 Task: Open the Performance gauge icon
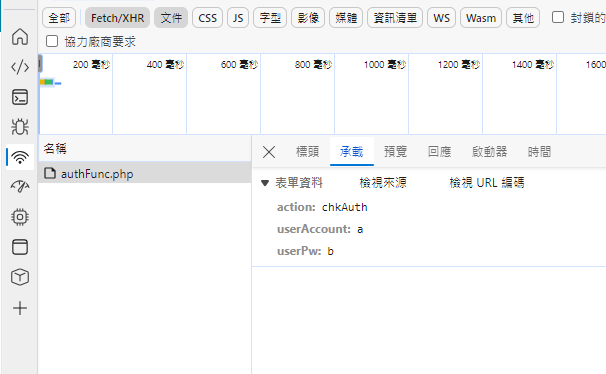coord(20,187)
